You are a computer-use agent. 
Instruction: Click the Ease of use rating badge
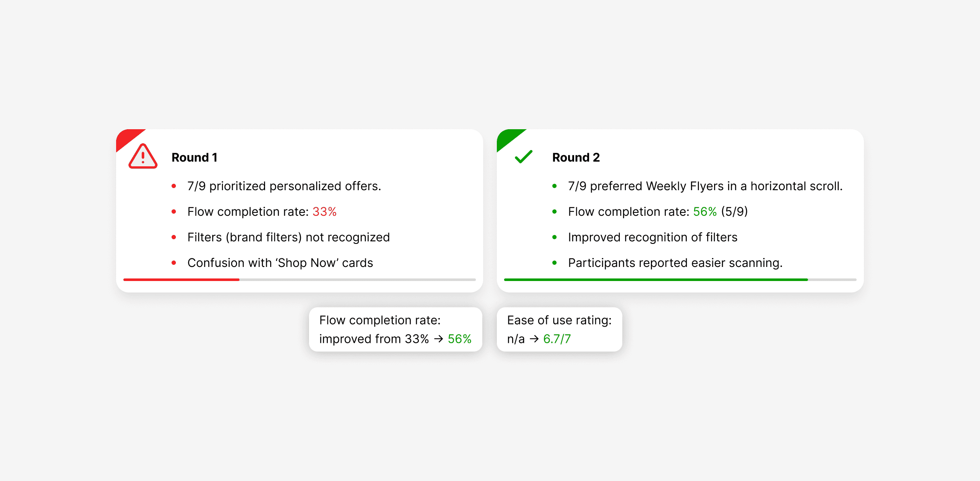(559, 329)
